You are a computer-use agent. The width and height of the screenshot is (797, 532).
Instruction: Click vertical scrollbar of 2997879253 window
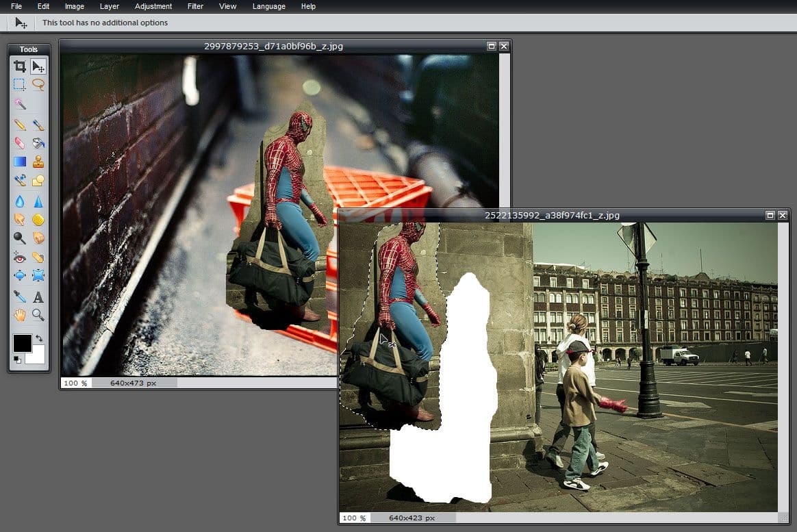click(x=504, y=130)
